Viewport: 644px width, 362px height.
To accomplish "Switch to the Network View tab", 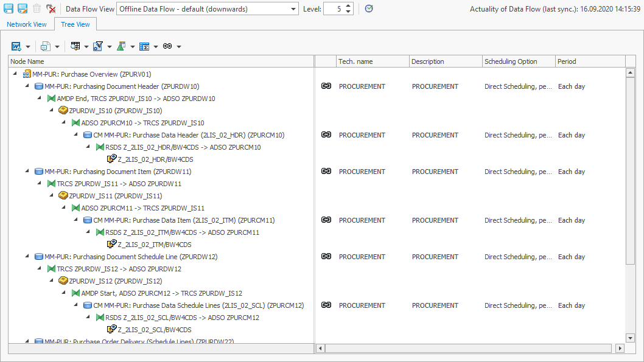I will click(27, 24).
